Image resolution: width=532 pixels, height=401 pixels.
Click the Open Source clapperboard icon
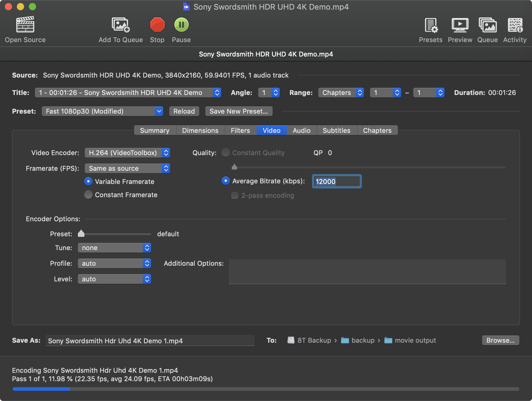pos(25,24)
